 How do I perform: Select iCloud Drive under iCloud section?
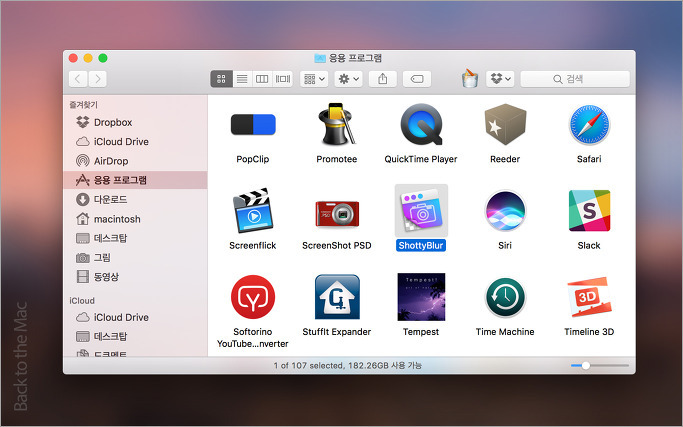click(x=135, y=317)
